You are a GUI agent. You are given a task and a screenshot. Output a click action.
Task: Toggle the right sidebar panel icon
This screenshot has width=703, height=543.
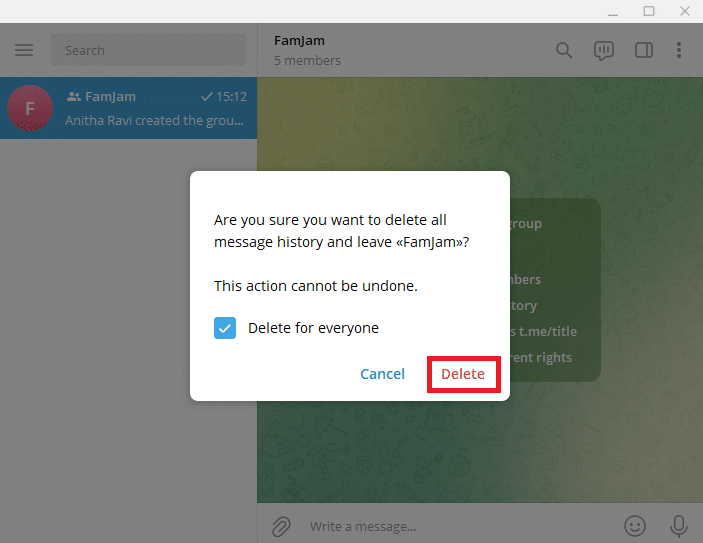644,50
